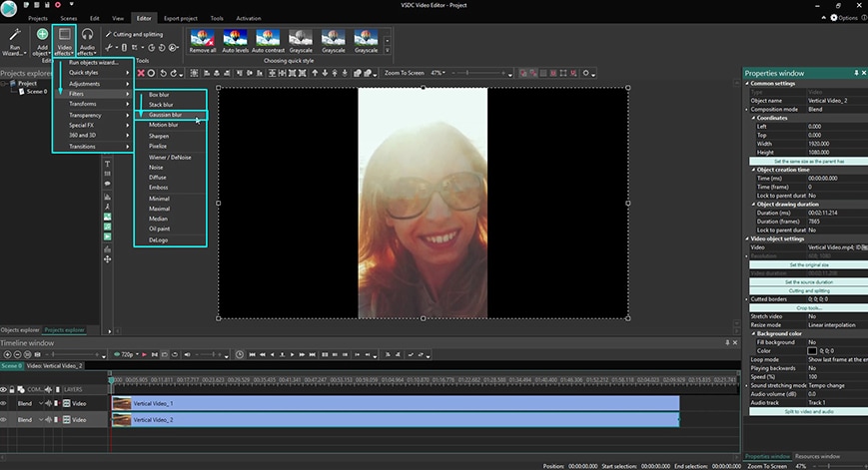868x470 pixels.
Task: Select Scene 0 in the Projects explorer
Action: [37, 91]
